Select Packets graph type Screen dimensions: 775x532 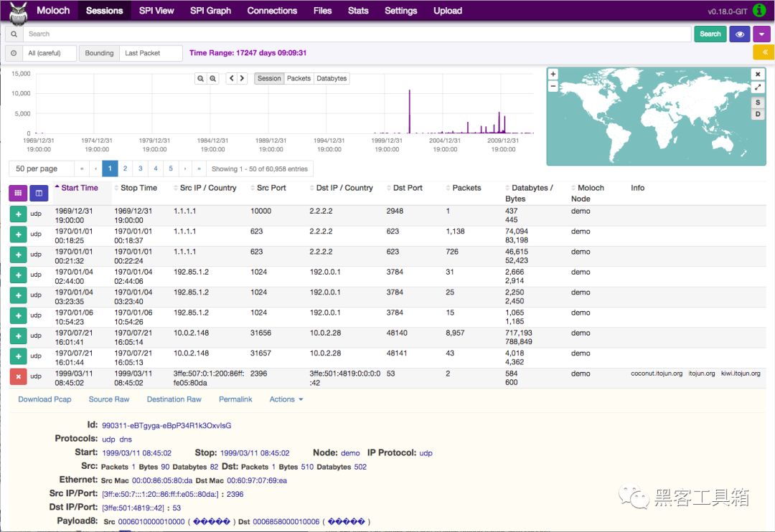pyautogui.click(x=299, y=78)
